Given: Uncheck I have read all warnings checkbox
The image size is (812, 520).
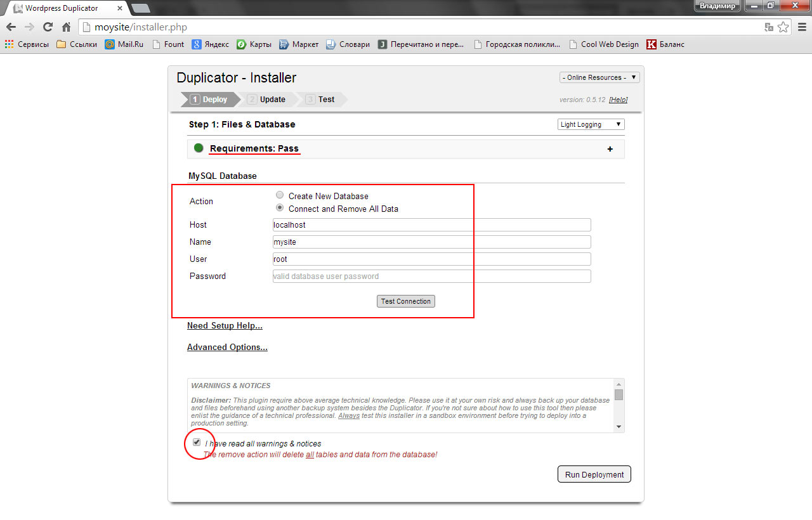Looking at the screenshot, I should point(197,442).
